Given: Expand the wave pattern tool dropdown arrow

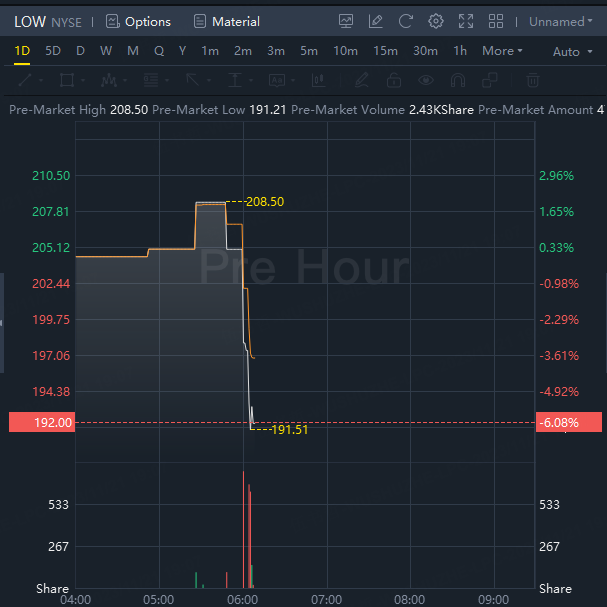Looking at the screenshot, I should tap(125, 81).
